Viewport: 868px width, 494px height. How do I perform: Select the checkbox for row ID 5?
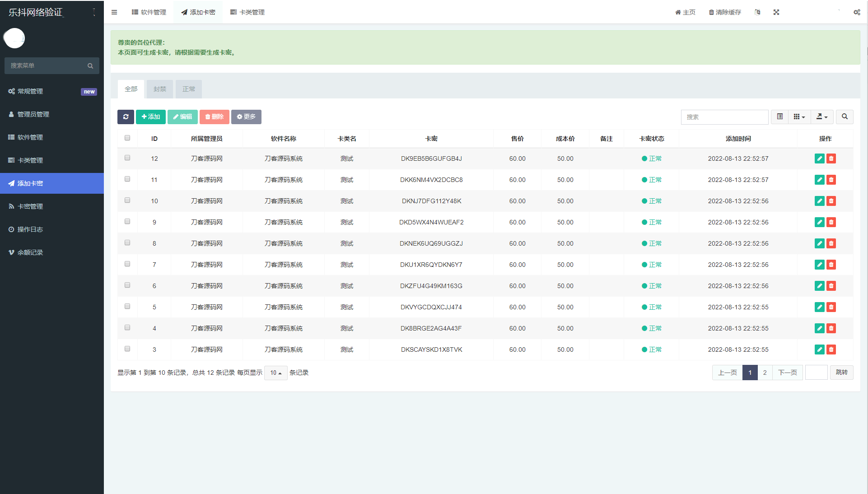point(127,307)
